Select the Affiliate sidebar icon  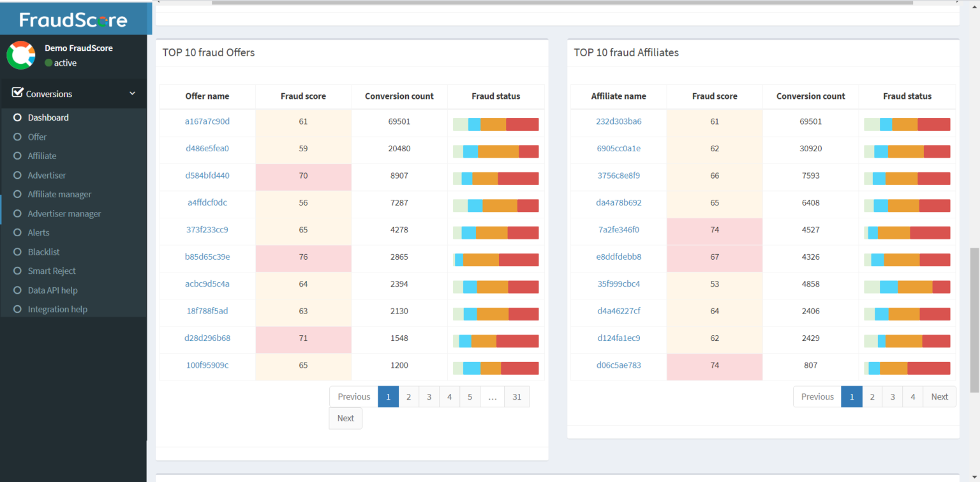point(18,156)
